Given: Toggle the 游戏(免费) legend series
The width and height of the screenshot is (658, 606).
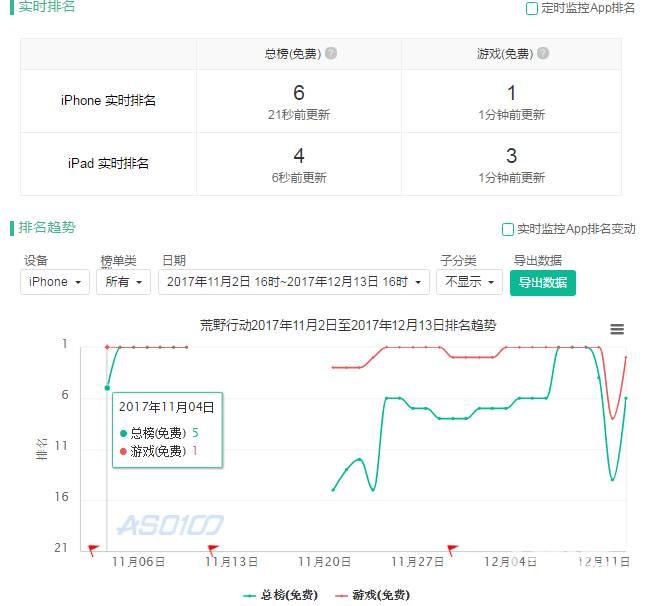Looking at the screenshot, I should point(373,595).
